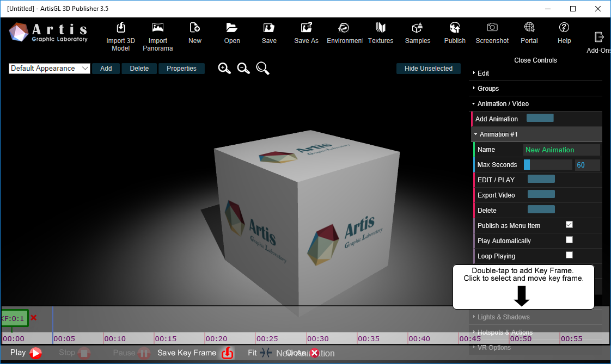Click the Max Seconds value 60
The image size is (611, 364).
point(587,165)
